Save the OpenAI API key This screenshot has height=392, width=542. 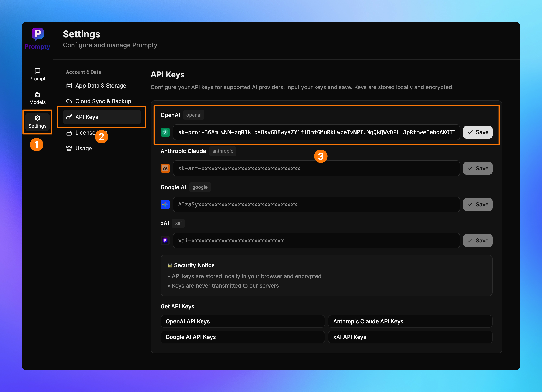pyautogui.click(x=477, y=132)
